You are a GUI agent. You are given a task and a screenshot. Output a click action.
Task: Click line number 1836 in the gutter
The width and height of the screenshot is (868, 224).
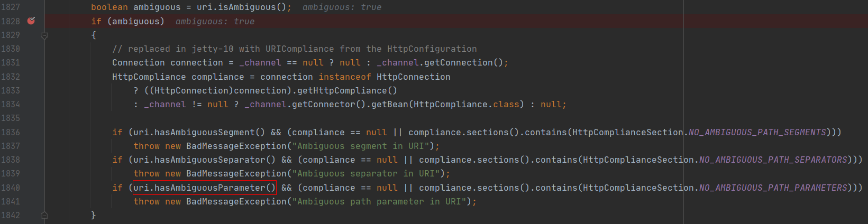11,132
